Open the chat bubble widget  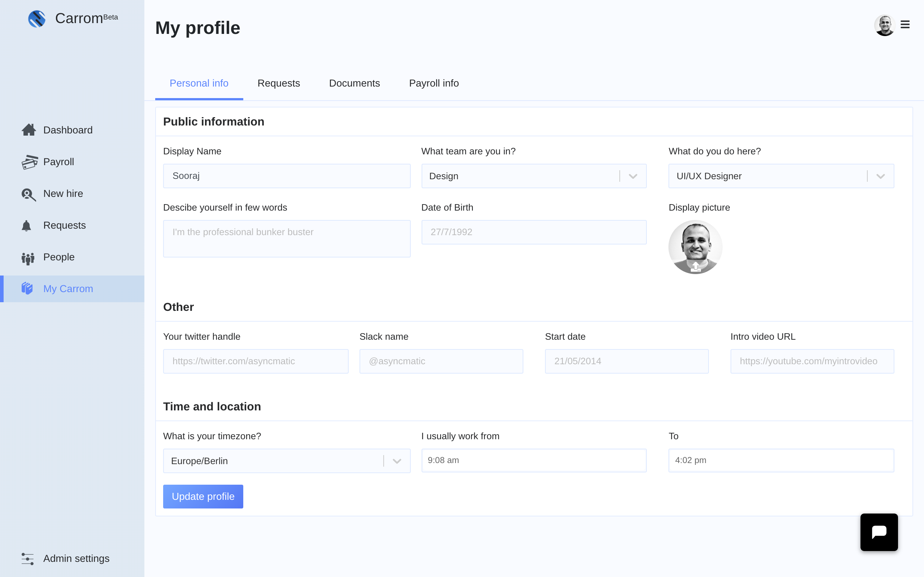(879, 532)
